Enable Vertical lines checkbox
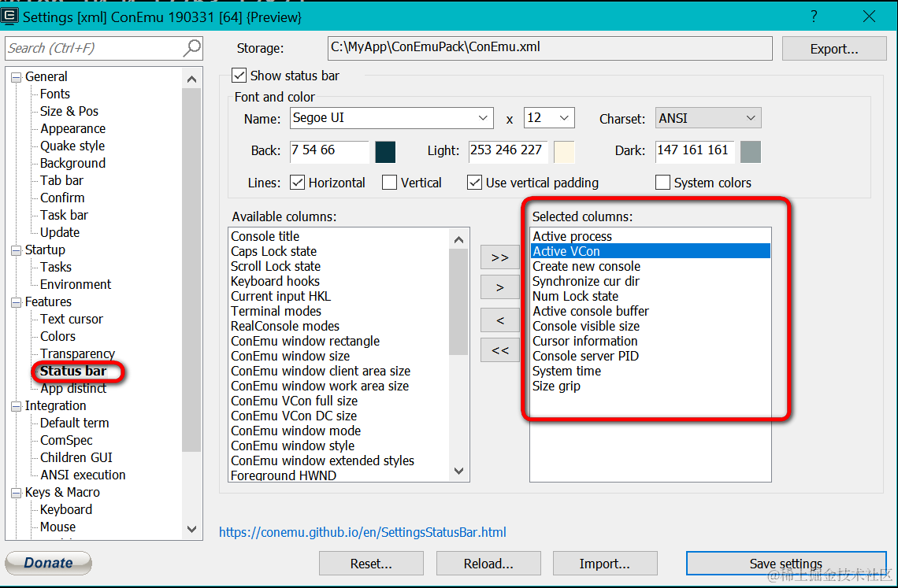This screenshot has height=588, width=898. pos(389,183)
